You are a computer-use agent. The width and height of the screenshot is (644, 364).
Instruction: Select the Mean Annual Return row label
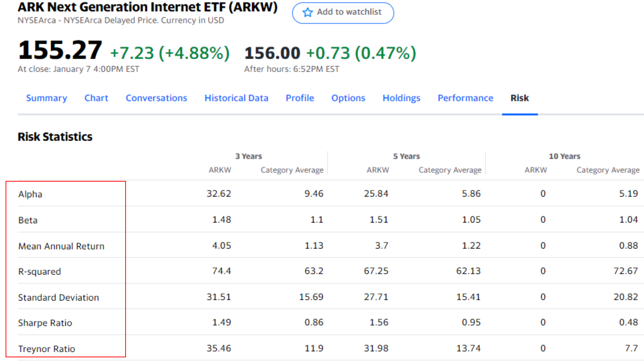click(x=61, y=246)
